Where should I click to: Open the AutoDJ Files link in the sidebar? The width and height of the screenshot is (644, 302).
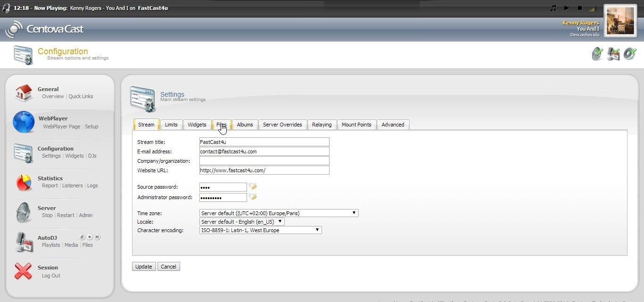(x=88, y=245)
